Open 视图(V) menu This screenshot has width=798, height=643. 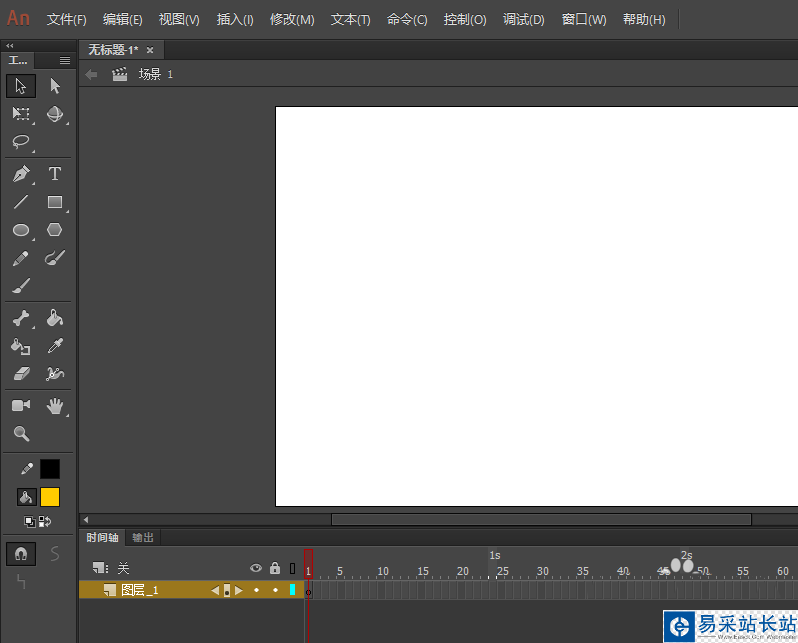tap(179, 19)
